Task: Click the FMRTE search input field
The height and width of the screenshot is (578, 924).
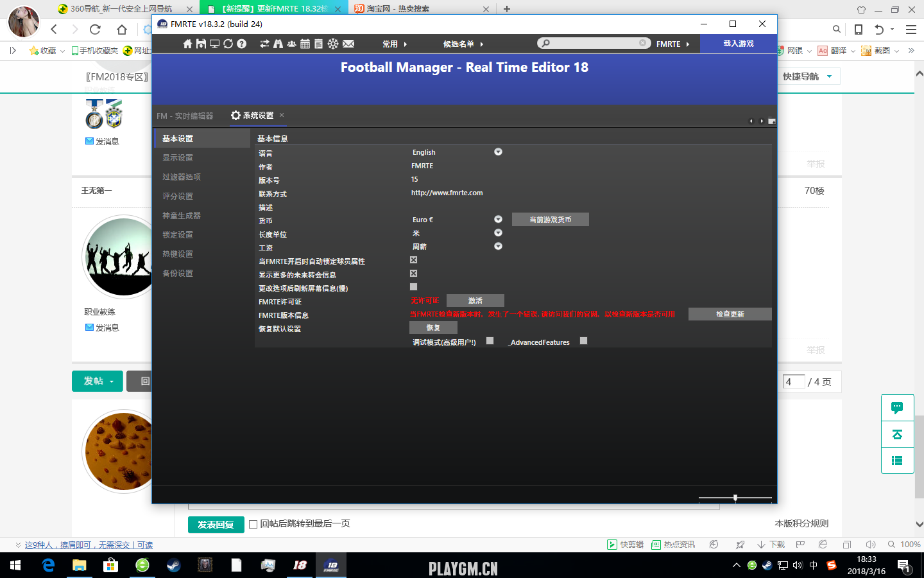Action: click(594, 43)
